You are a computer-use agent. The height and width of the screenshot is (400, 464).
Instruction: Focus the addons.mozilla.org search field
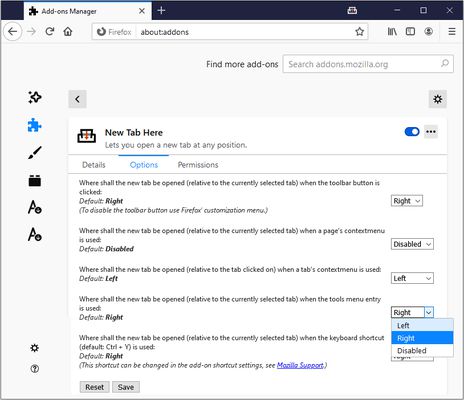pos(368,64)
